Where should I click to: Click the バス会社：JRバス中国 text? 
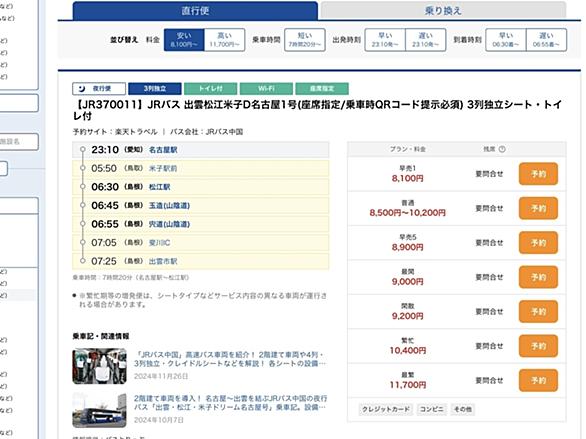point(206,132)
